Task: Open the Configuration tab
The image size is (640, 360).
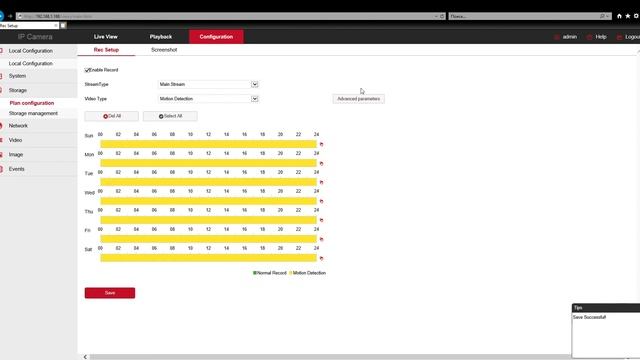Action: click(x=216, y=37)
